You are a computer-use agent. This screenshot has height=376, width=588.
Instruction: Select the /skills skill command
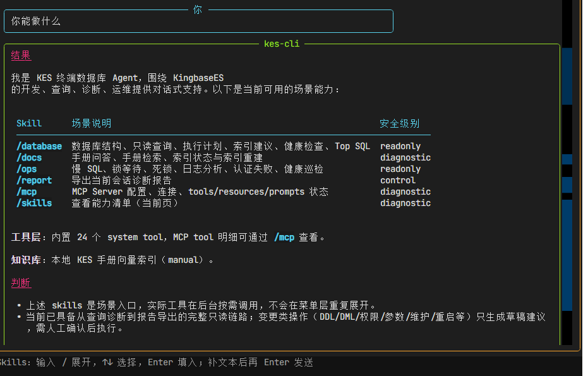pos(33,203)
